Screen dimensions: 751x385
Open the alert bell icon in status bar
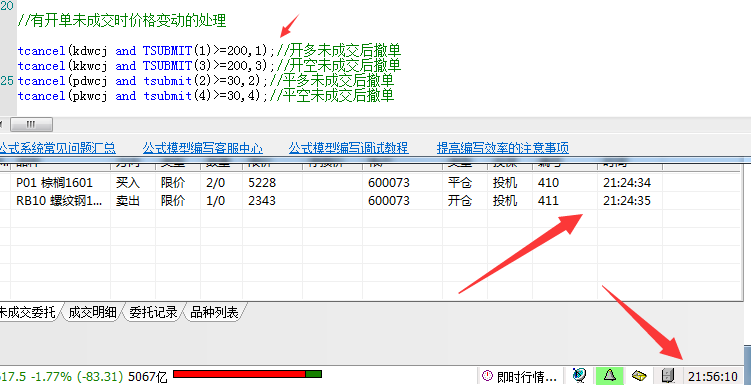coord(609,375)
